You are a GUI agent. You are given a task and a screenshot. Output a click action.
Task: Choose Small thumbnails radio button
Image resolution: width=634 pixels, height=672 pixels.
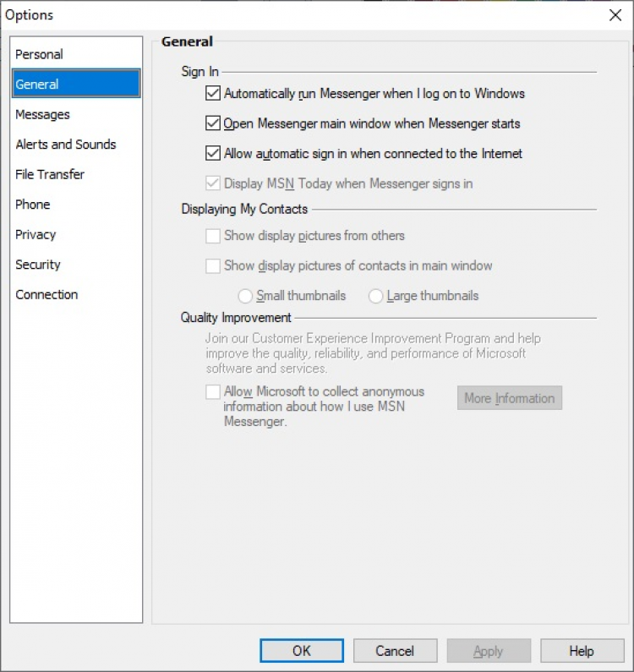(245, 296)
